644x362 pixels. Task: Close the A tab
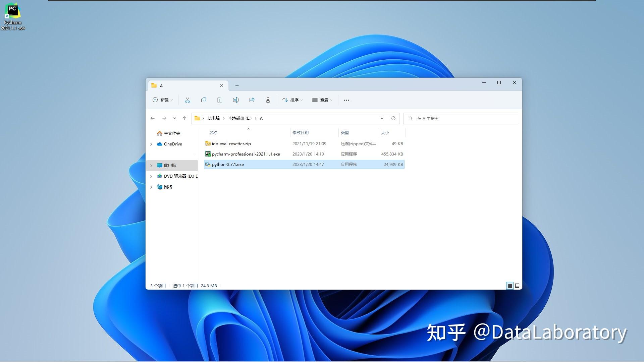point(221,85)
